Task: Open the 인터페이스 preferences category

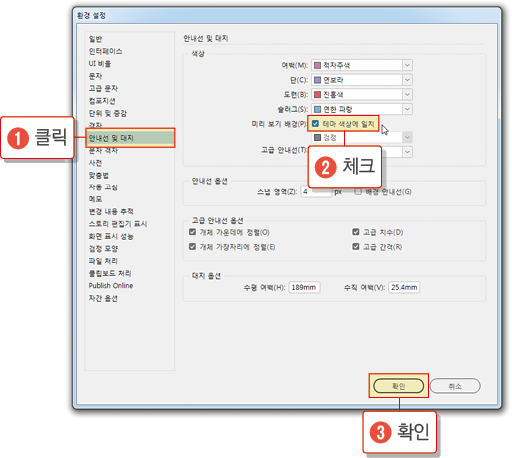Action: (105, 51)
